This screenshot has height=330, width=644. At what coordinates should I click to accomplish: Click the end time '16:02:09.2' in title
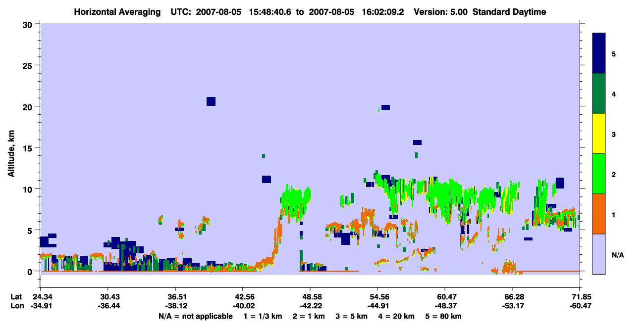(383, 12)
